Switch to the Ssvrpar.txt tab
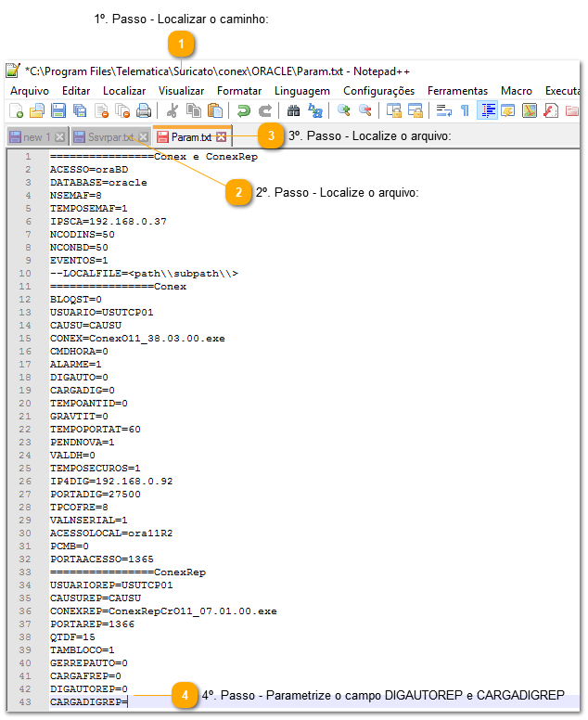 pyautogui.click(x=110, y=136)
